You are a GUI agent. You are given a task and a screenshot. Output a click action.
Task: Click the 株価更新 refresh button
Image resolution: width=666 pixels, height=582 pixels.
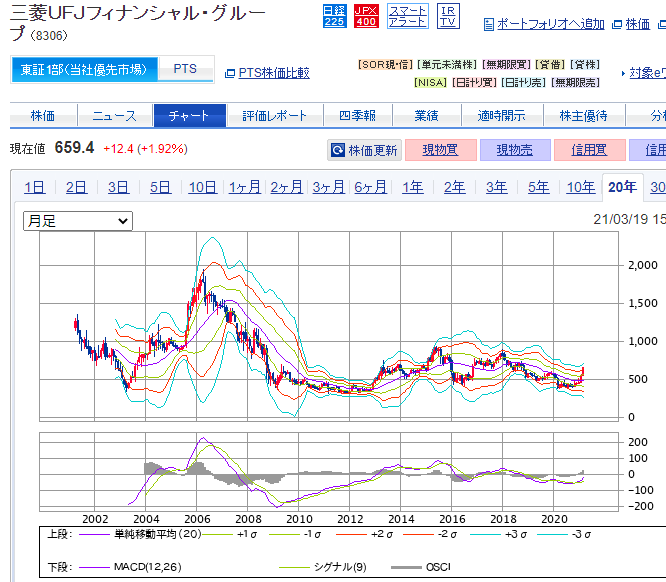tap(364, 150)
